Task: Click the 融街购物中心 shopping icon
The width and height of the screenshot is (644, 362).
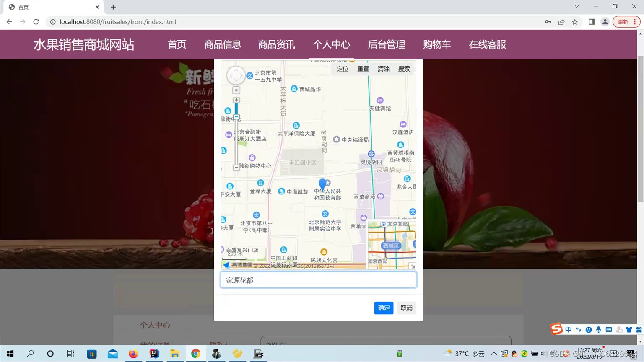Action: [x=252, y=158]
